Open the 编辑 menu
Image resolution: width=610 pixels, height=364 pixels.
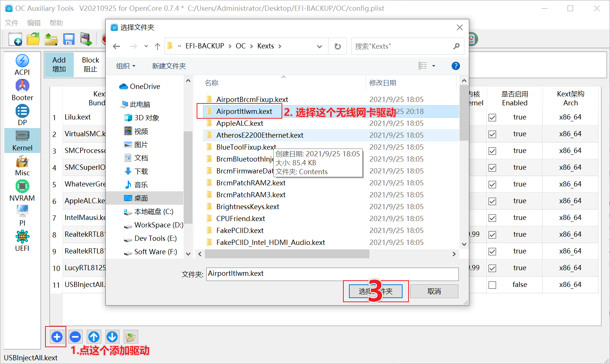pos(34,23)
